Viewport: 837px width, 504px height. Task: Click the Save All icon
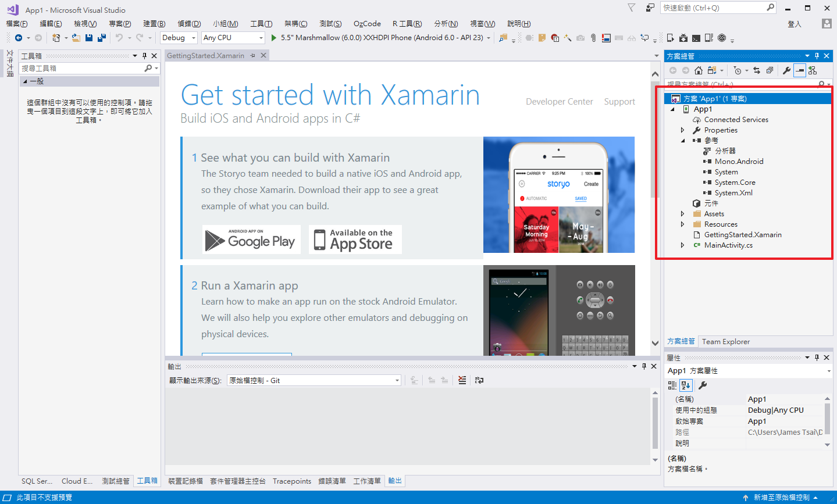pyautogui.click(x=102, y=38)
